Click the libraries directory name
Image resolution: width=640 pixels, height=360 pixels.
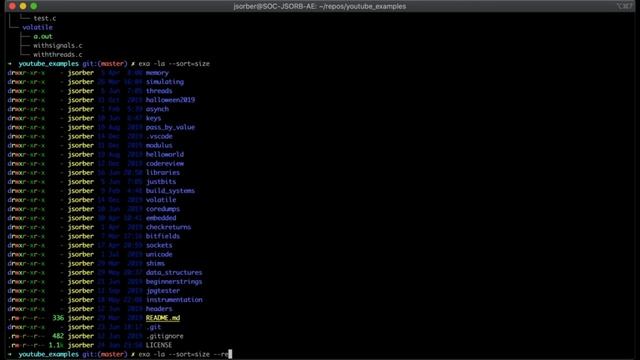pyautogui.click(x=163, y=172)
